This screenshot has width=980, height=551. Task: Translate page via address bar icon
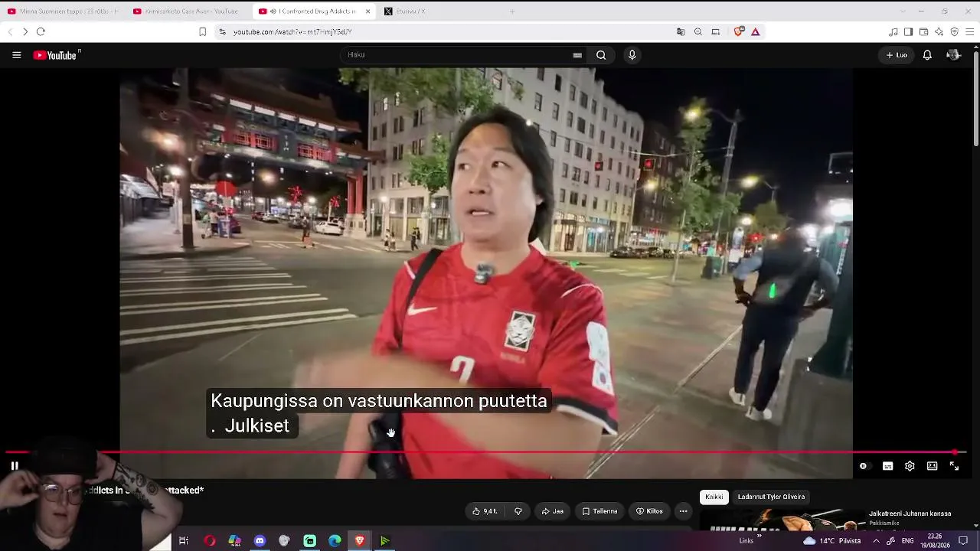(681, 31)
